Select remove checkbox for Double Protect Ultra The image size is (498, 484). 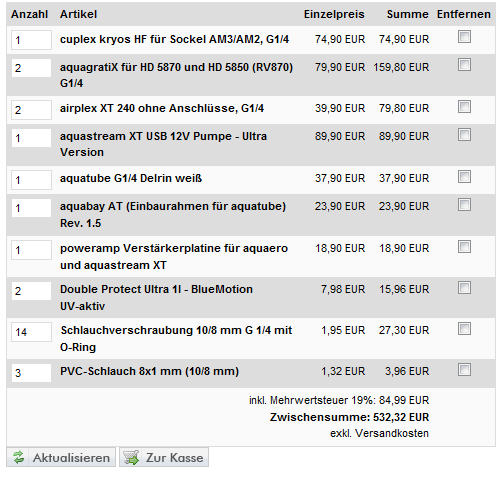(x=464, y=288)
